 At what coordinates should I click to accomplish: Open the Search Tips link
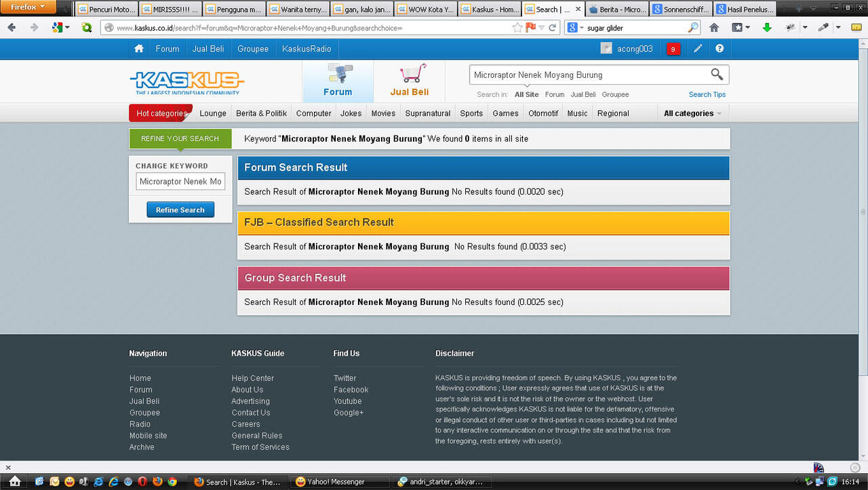(x=707, y=95)
